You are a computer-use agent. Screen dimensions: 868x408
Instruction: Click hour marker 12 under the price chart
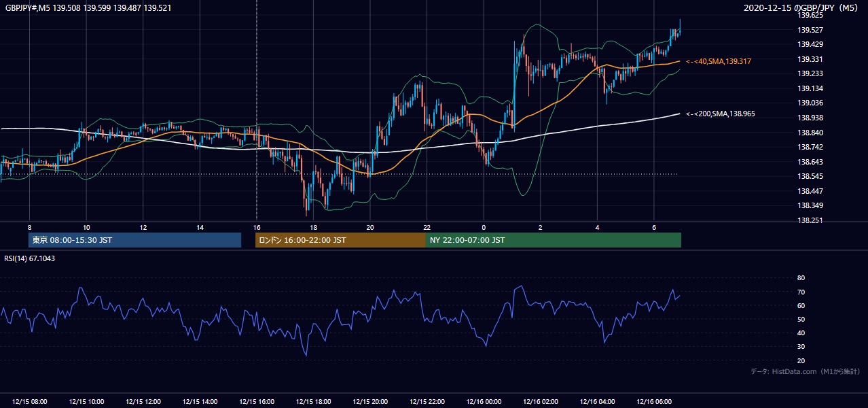(x=143, y=227)
